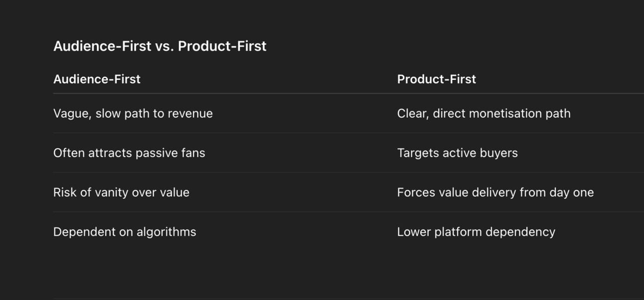Screen dimensions: 644x300
Task: Click the 'Often attracts passive fans' cell
Action: pyautogui.click(x=129, y=153)
